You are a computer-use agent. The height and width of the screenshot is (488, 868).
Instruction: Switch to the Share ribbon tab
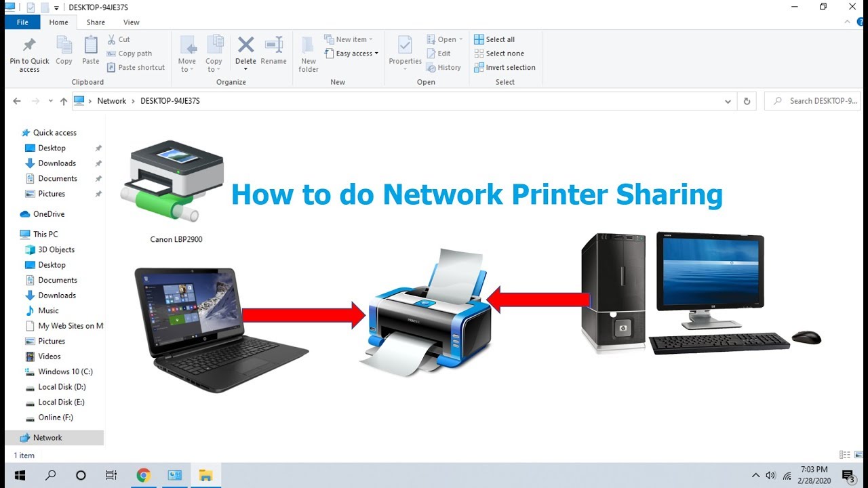click(95, 22)
